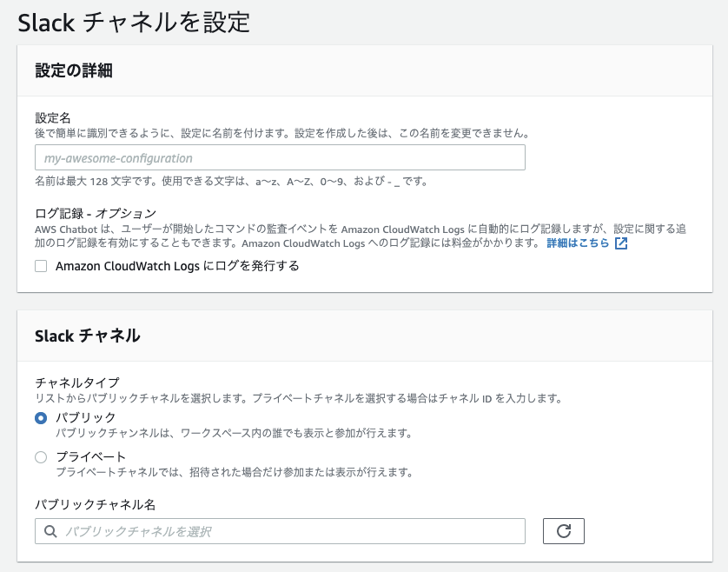
Task: Click the チャネルタイプ label
Action: point(77,382)
